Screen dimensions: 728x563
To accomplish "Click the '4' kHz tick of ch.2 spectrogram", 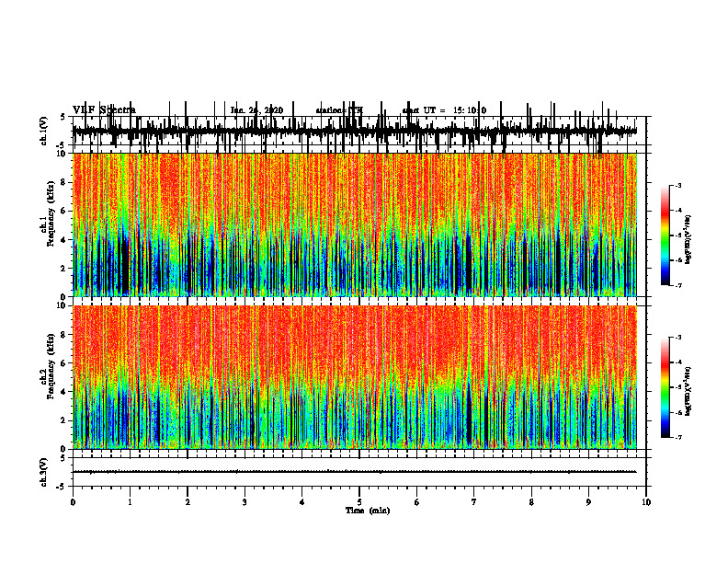I will (x=64, y=392).
